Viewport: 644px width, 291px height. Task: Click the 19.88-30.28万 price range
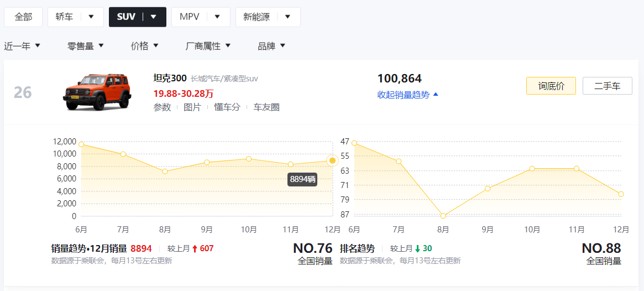tap(183, 93)
